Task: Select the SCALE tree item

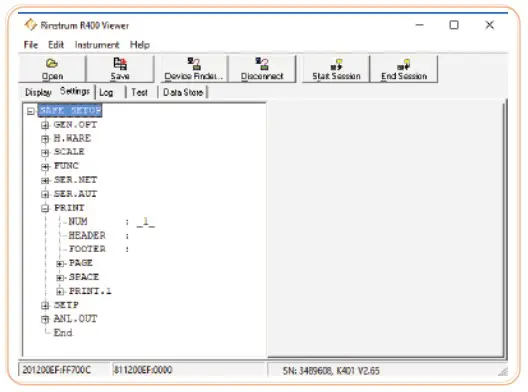Action: coord(69,152)
